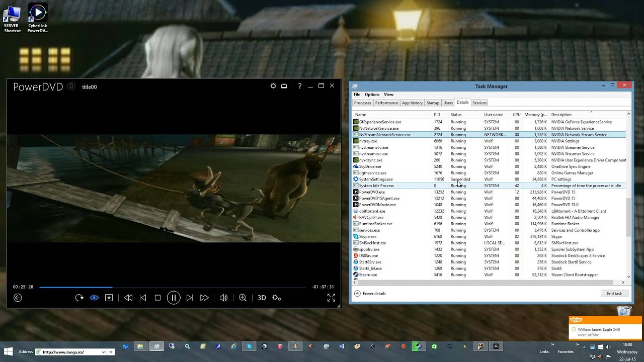Click the back arrow circle in PowerDVD
This screenshot has width=644, height=362.
(18, 298)
